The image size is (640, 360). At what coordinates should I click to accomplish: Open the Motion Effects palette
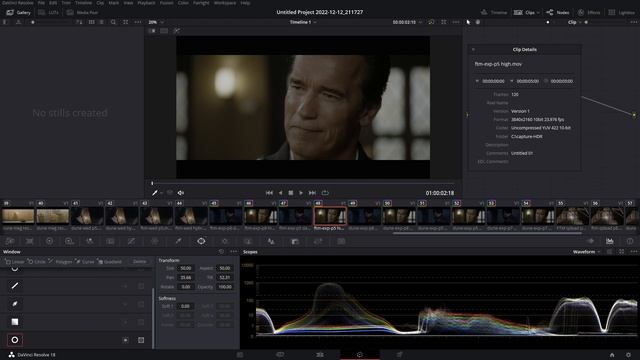110,241
